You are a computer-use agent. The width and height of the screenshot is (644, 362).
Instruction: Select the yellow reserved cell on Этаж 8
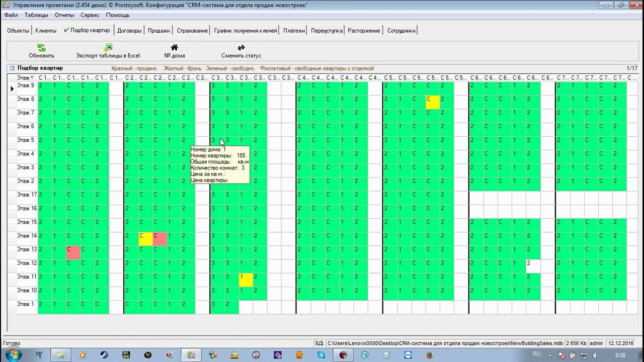pos(433,102)
